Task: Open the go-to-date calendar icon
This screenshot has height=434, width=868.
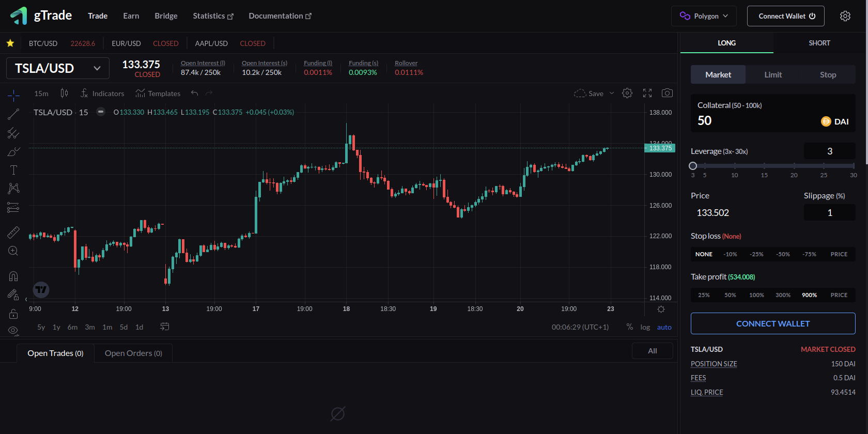Action: 165,327
